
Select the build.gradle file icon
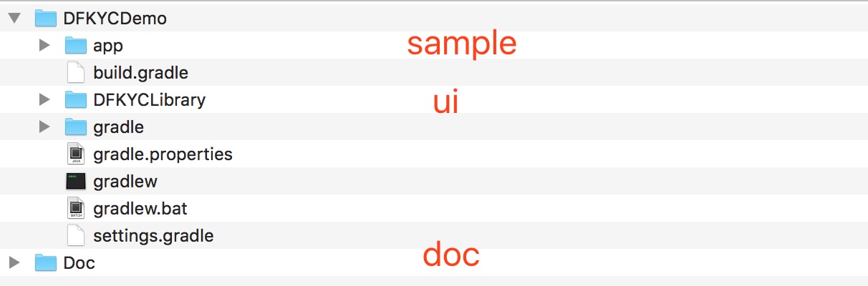click(75, 73)
